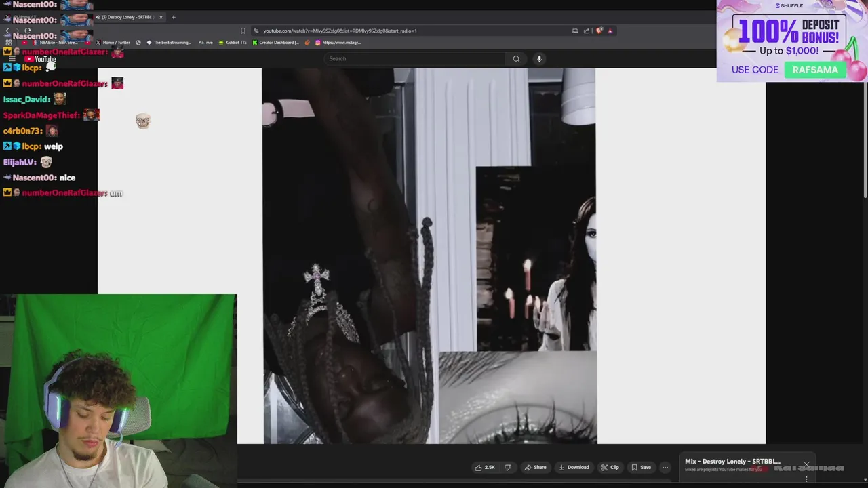
Task: Click username SparkDaMageThief in chat
Action: [x=41, y=115]
